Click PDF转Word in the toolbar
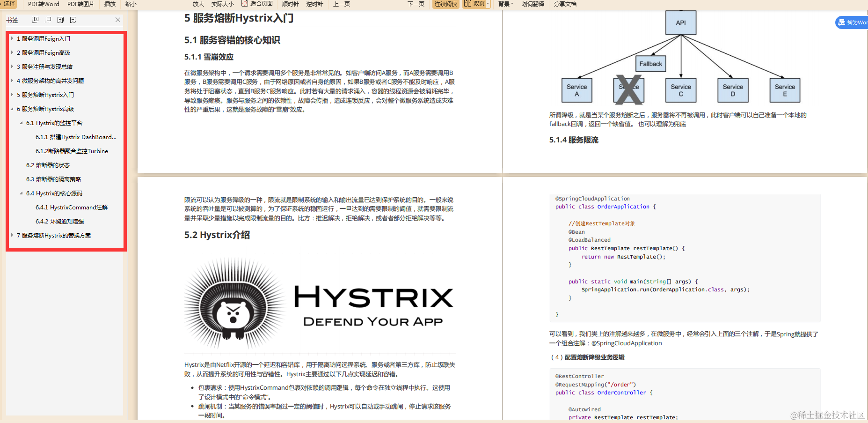The height and width of the screenshot is (423, 868). (44, 4)
